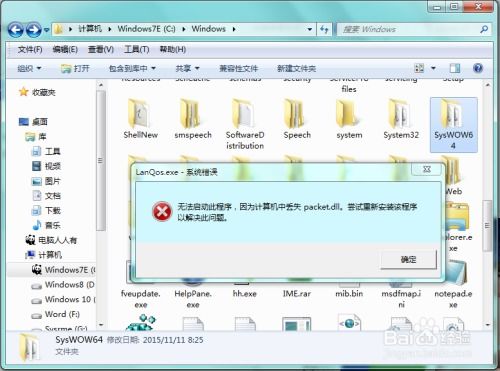Select the Windows 10 drive in the tree
This screenshot has height=371, width=500.
pyautogui.click(x=63, y=299)
